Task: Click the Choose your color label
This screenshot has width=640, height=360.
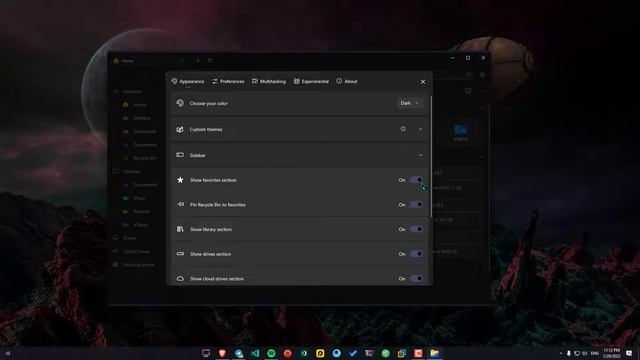Action: tap(209, 104)
